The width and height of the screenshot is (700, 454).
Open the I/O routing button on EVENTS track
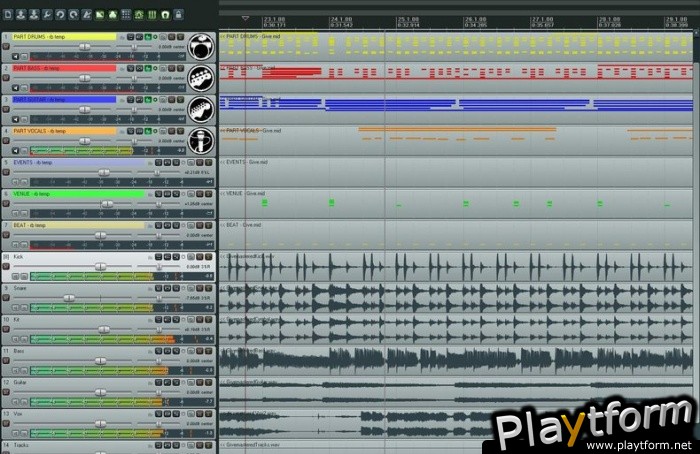158,162
